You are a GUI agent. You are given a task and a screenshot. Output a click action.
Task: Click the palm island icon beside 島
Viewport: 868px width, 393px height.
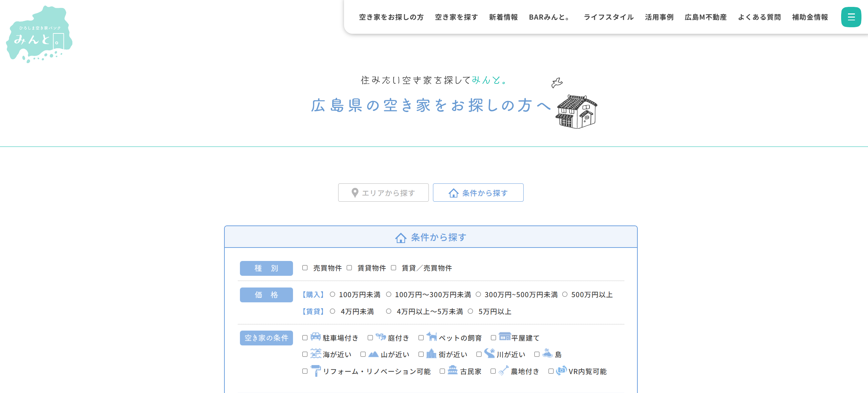point(548,354)
